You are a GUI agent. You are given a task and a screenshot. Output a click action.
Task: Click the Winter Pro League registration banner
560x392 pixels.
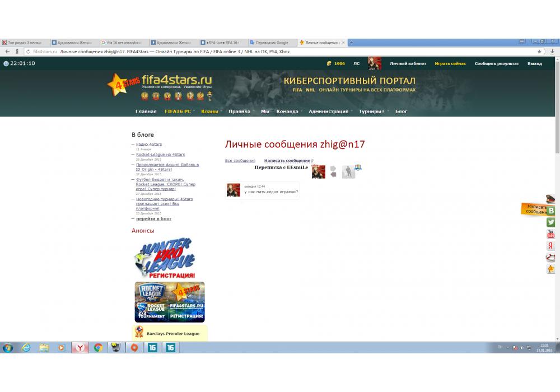pyautogui.click(x=166, y=258)
